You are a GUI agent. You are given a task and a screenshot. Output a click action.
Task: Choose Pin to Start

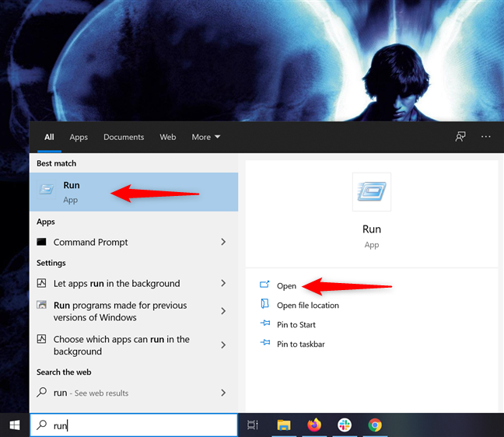tap(296, 325)
